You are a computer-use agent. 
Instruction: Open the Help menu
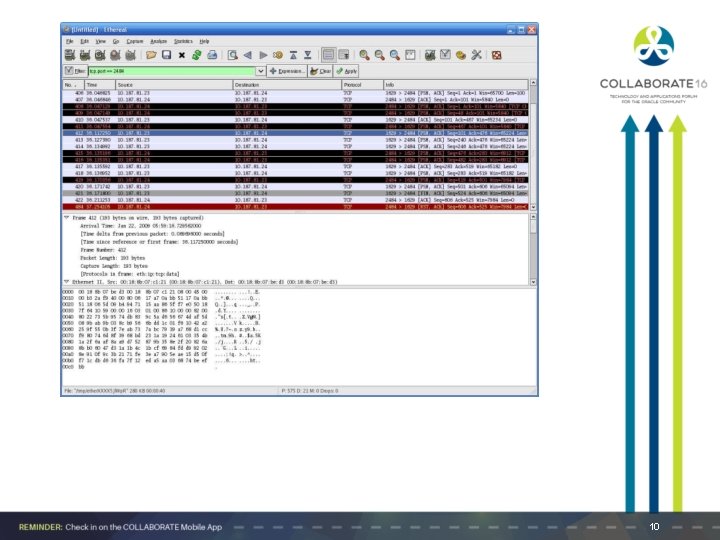[x=204, y=41]
